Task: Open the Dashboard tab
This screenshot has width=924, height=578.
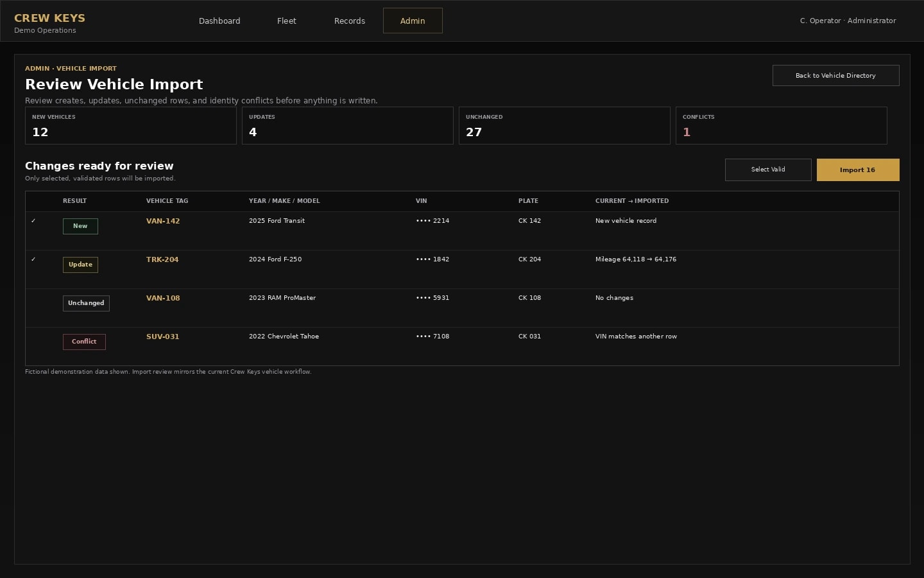Action: (x=219, y=21)
